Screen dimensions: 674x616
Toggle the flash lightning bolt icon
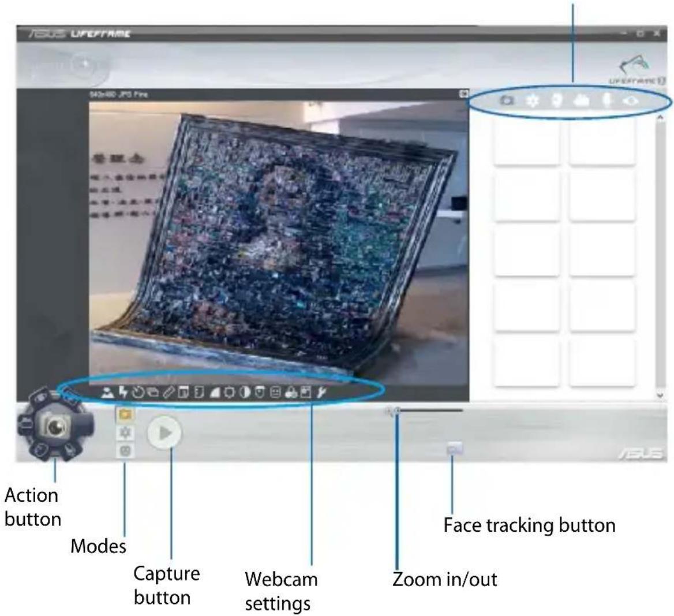(x=123, y=393)
